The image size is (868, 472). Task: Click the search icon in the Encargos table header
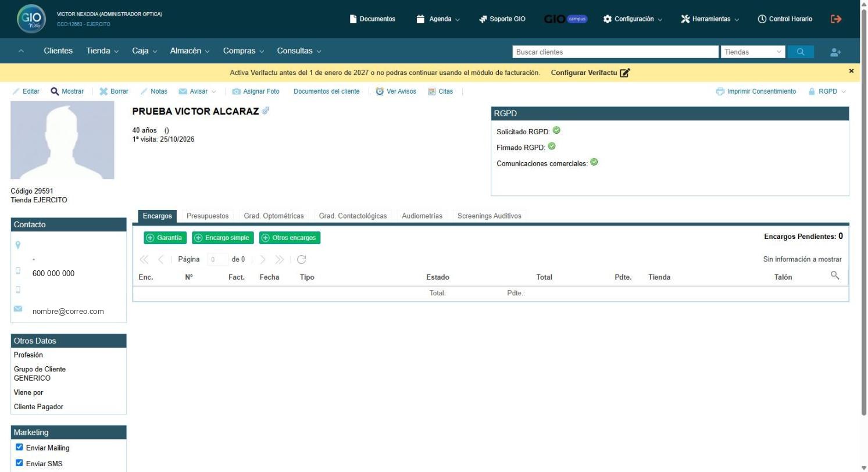click(x=835, y=276)
